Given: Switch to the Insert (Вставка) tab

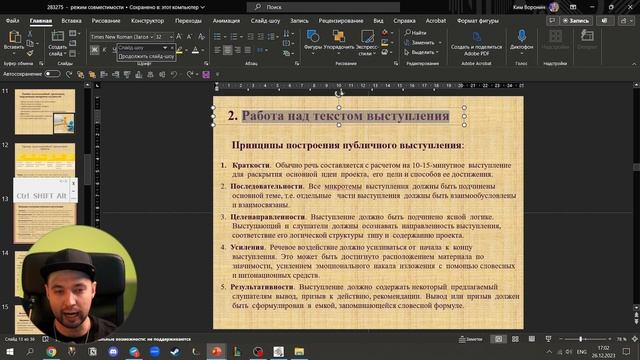Looking at the screenshot, I should click(x=71, y=21).
